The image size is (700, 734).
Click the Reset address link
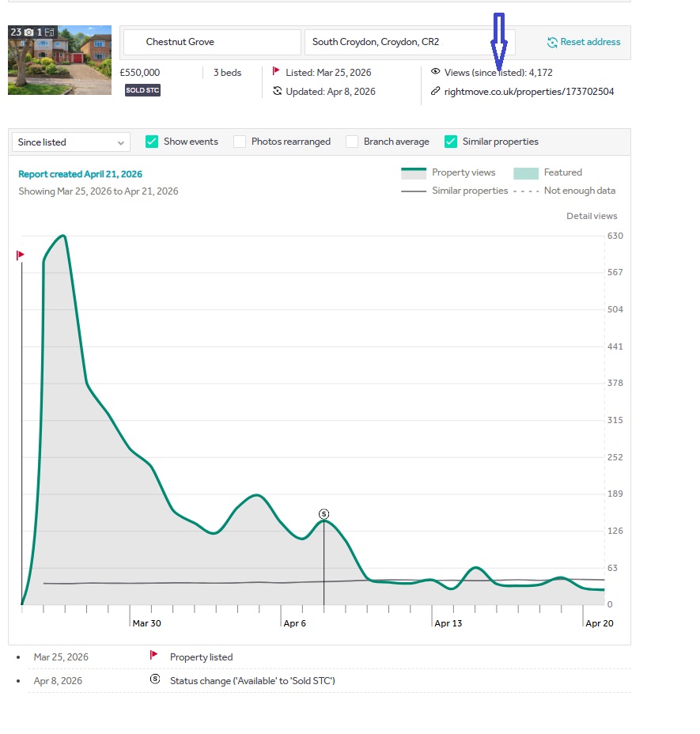click(x=590, y=42)
